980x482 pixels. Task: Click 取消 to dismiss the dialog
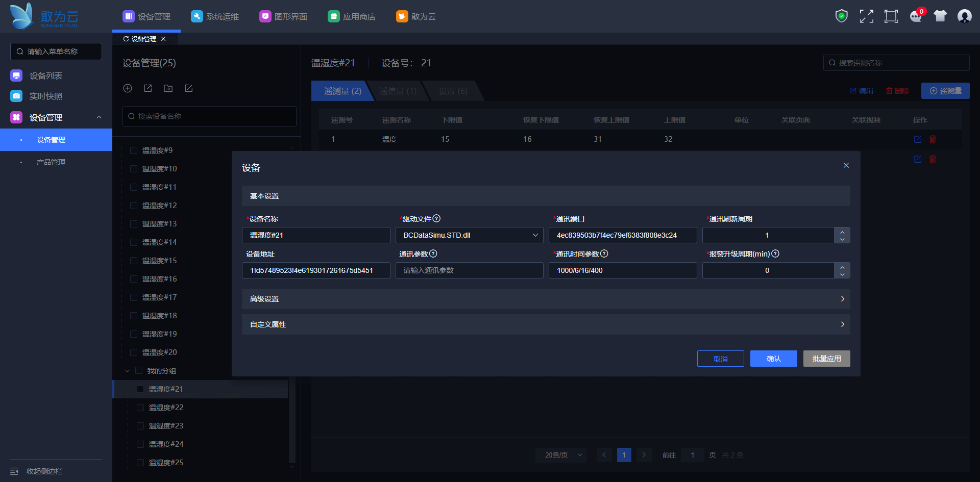tap(720, 359)
